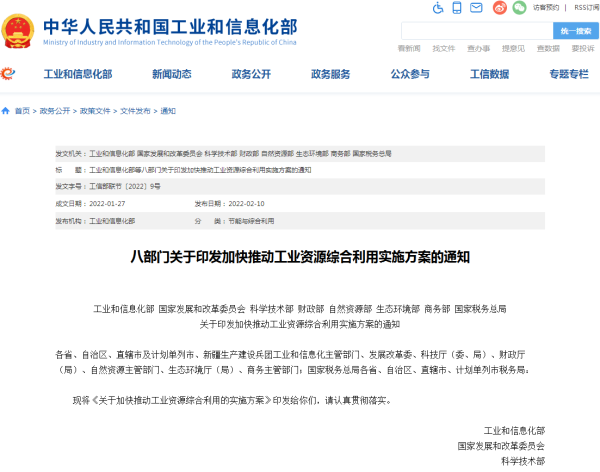Open the accessibility wheelchair icon
The width and height of the screenshot is (600, 472).
coord(438,7)
